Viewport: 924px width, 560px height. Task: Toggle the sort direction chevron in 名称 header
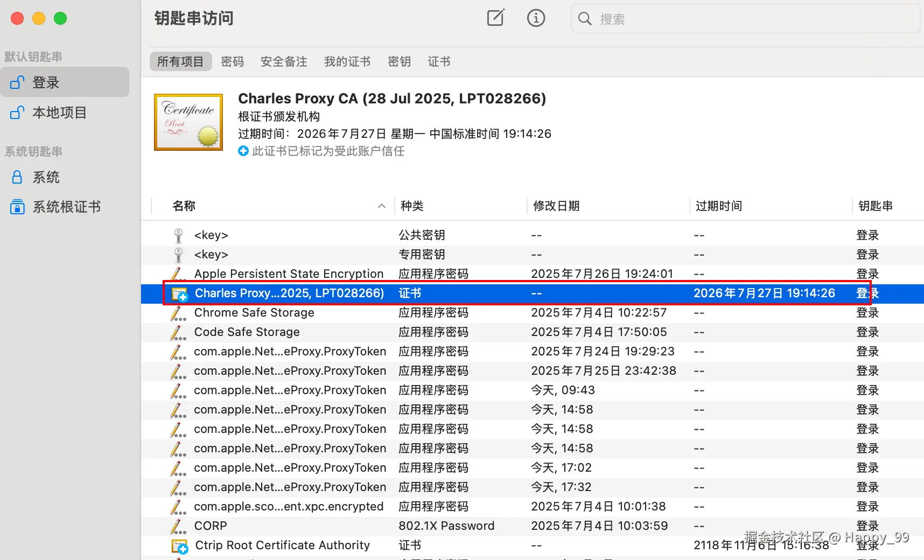[x=382, y=206]
